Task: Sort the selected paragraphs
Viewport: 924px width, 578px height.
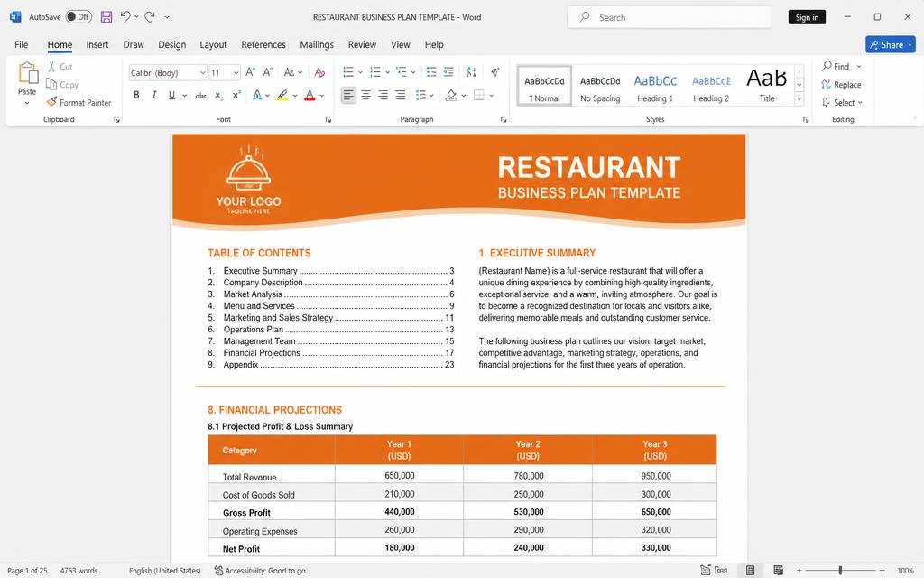Action: pyautogui.click(x=471, y=72)
